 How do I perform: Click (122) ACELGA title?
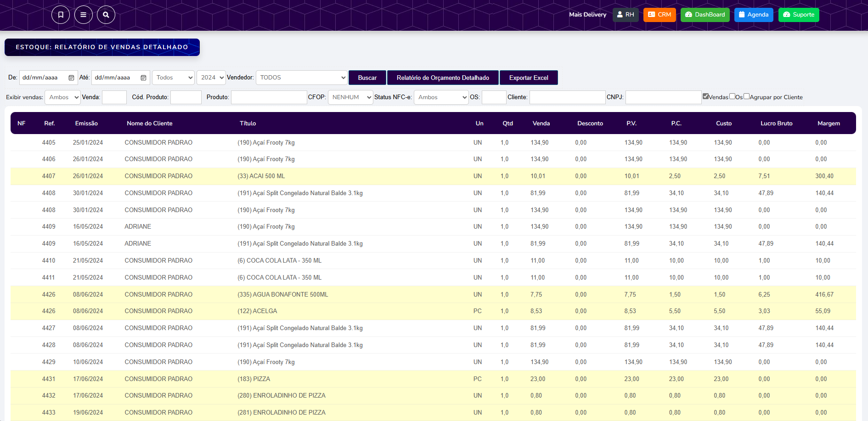(x=257, y=311)
